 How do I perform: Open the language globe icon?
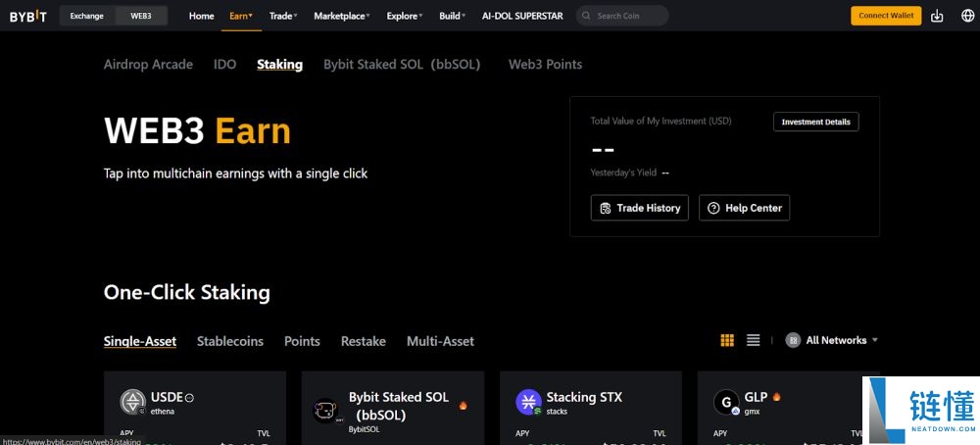tap(967, 17)
